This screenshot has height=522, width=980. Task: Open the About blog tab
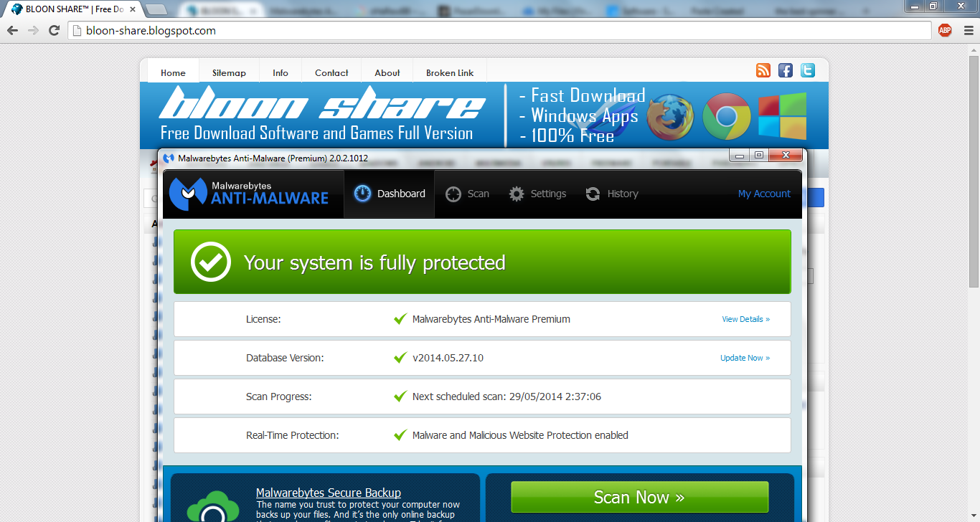pyautogui.click(x=387, y=72)
